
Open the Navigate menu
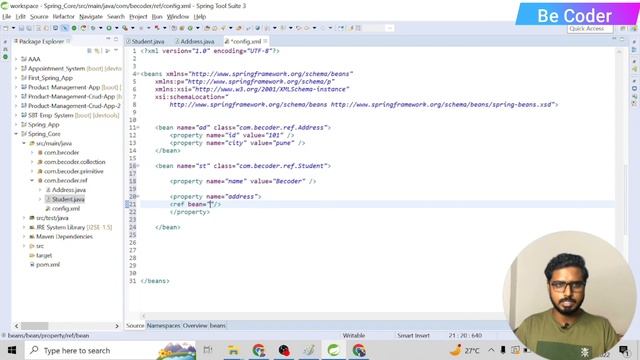[91, 17]
